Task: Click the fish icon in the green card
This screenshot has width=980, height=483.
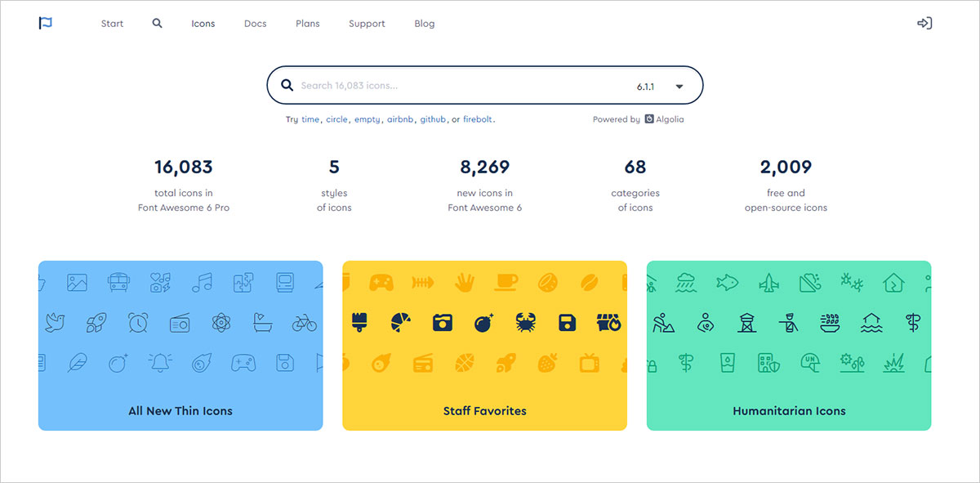Action: pos(727,283)
